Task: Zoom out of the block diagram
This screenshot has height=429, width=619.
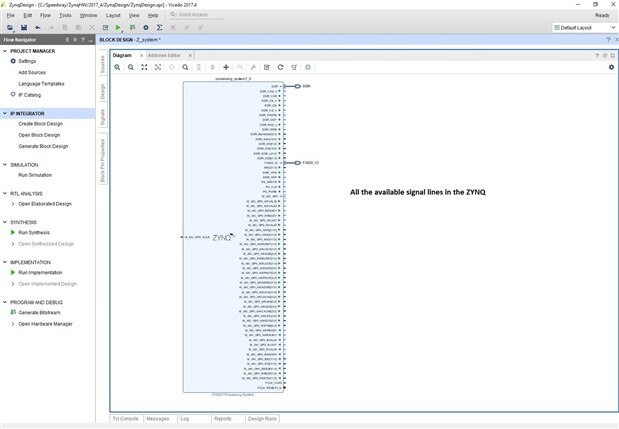Action: (131, 67)
